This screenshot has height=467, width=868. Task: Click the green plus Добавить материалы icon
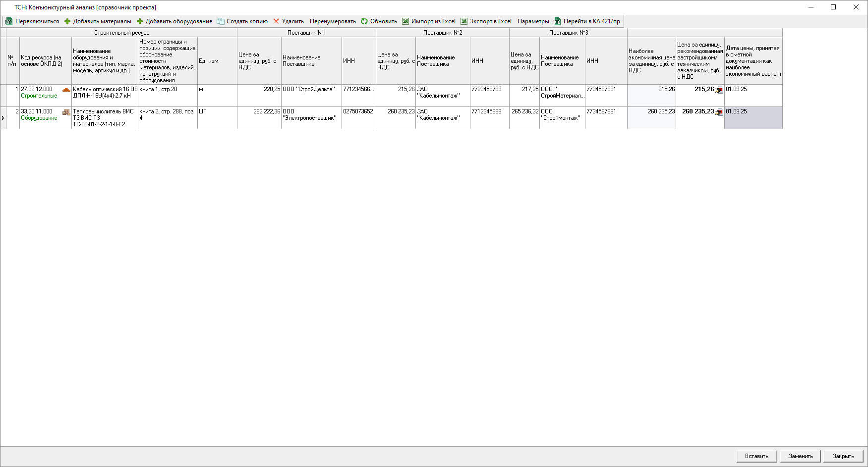pyautogui.click(x=67, y=21)
